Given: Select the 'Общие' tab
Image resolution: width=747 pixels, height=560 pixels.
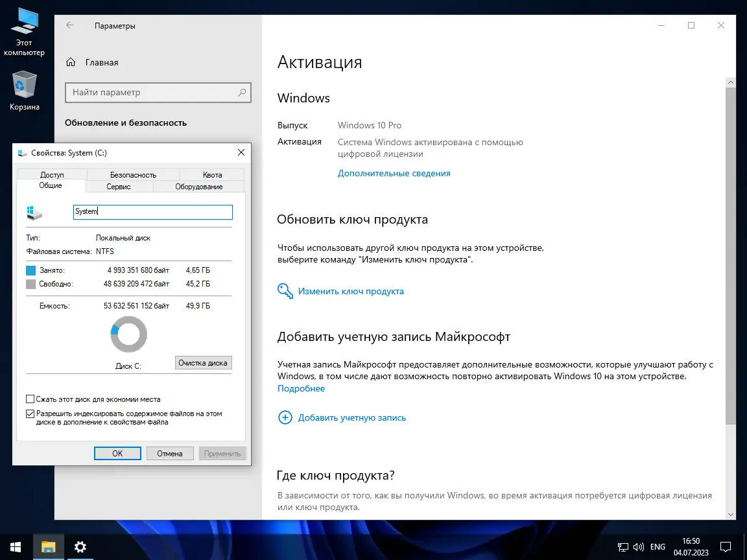Looking at the screenshot, I should click(x=51, y=186).
